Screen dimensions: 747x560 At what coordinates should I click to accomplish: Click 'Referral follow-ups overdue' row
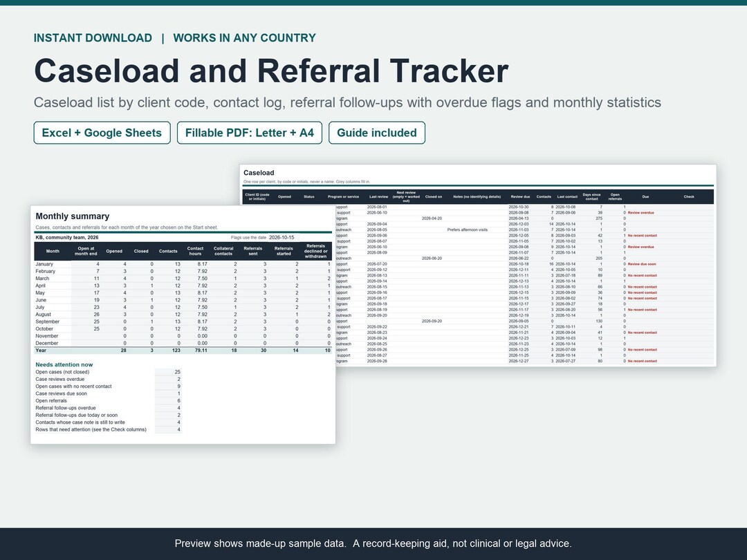click(x=109, y=408)
